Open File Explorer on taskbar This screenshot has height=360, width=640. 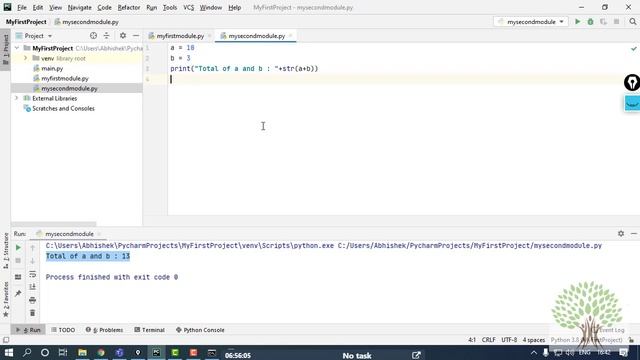tap(82, 353)
